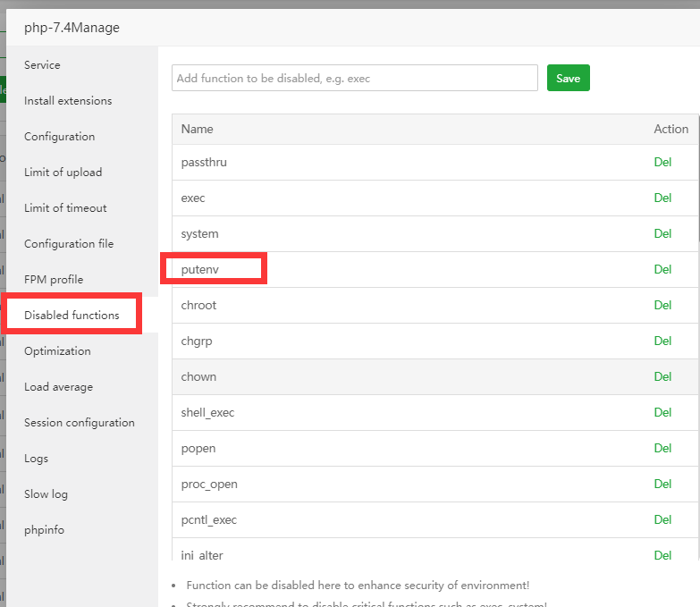Viewport: 700px width, 607px height.
Task: Select the Configuration file tab
Action: [69, 244]
